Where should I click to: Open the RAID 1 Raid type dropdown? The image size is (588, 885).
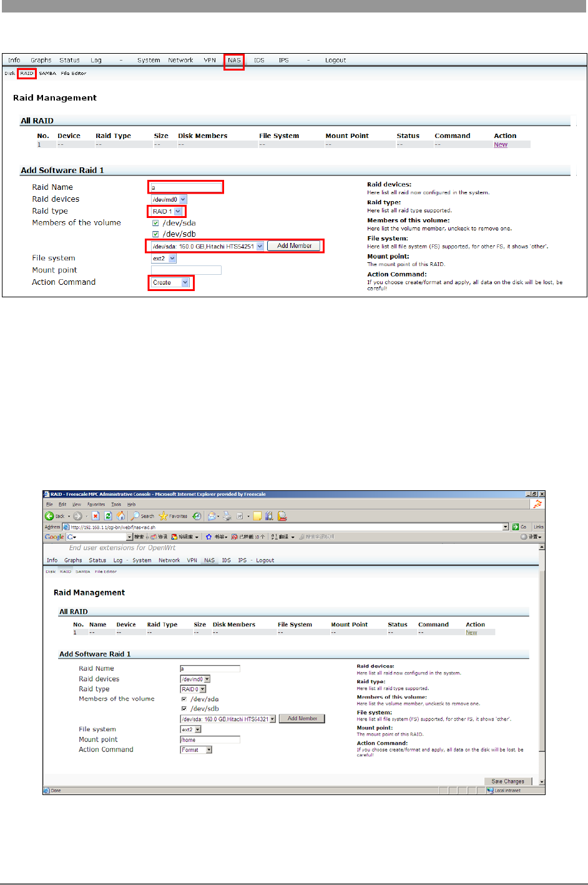[x=167, y=211]
